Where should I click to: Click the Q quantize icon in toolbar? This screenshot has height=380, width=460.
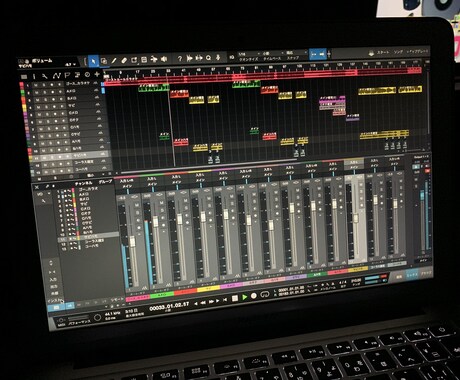(209, 58)
